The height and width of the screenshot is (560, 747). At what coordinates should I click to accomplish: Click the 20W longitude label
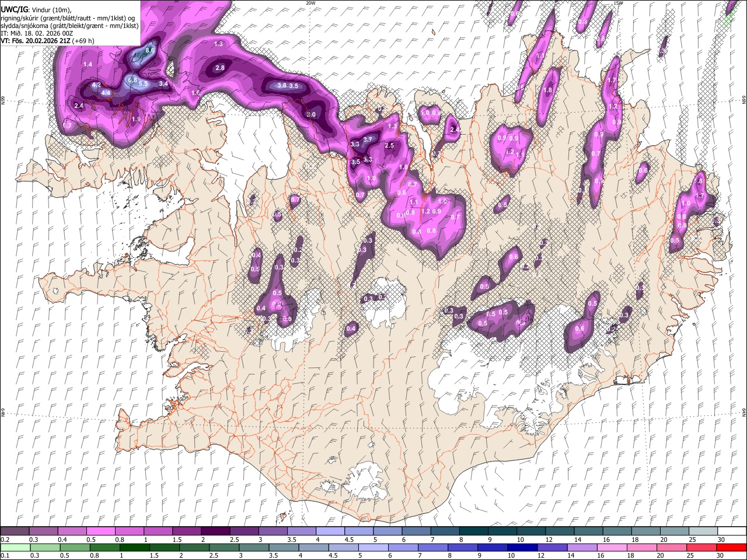(311, 3)
